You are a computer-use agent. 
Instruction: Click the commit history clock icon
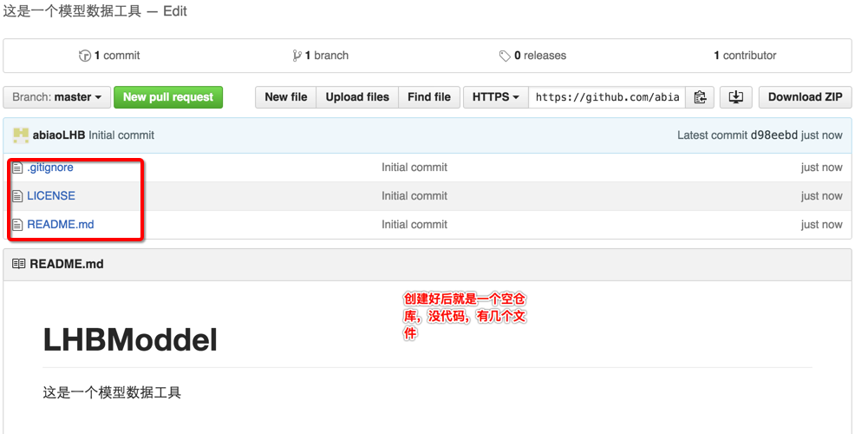pyautogui.click(x=85, y=56)
